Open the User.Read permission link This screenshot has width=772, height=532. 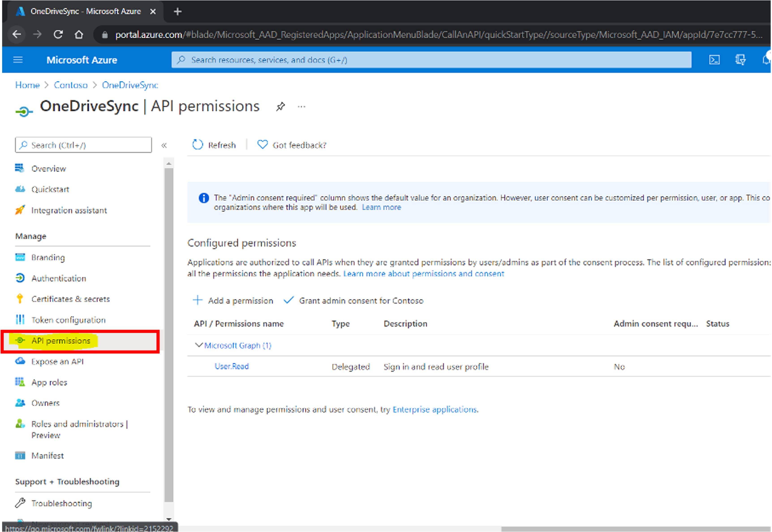pyautogui.click(x=232, y=366)
